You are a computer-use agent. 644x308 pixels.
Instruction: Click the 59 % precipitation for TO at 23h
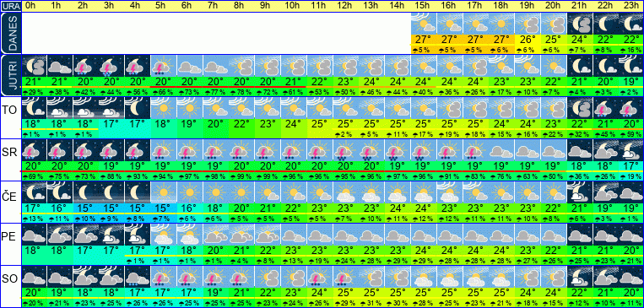[x=631, y=135]
